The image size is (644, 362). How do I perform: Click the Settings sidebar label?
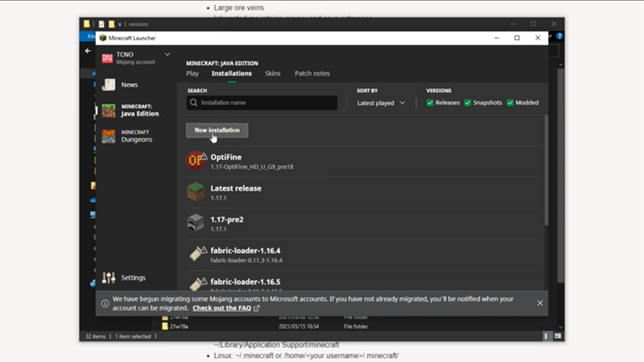tap(133, 278)
